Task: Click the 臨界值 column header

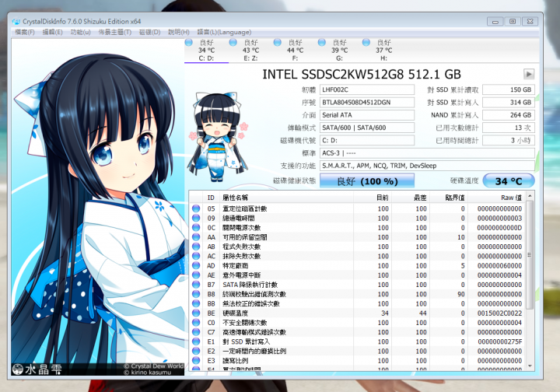Action: tap(449, 198)
